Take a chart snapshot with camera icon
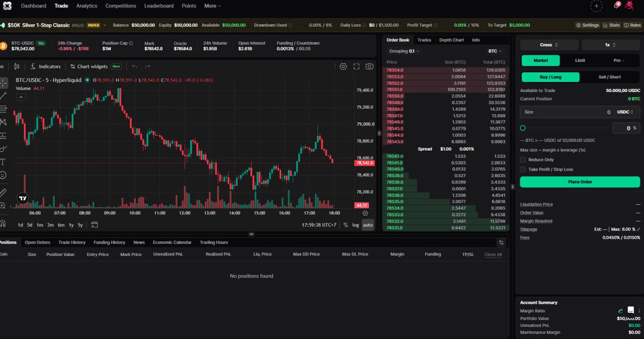The width and height of the screenshot is (644, 339). [x=369, y=67]
